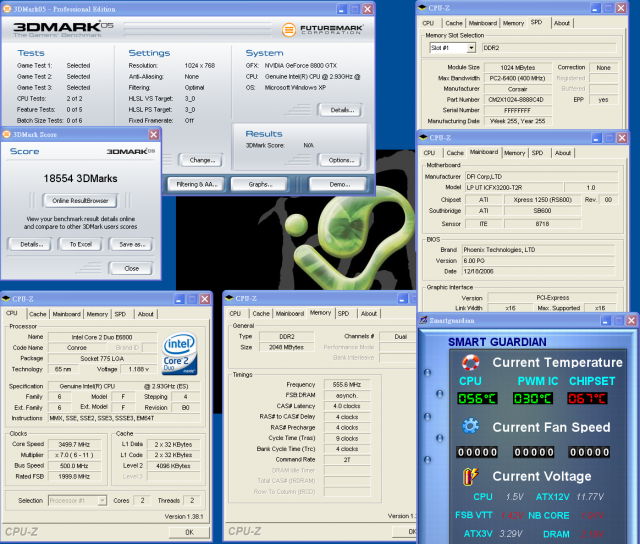Open the Graphs... button
This screenshot has height=544, width=640.
[x=260, y=184]
